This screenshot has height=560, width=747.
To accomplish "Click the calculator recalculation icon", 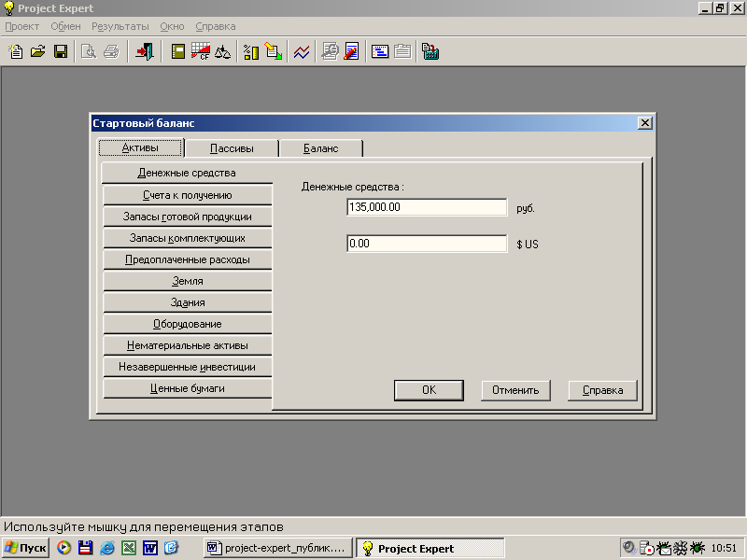I will coord(430,51).
